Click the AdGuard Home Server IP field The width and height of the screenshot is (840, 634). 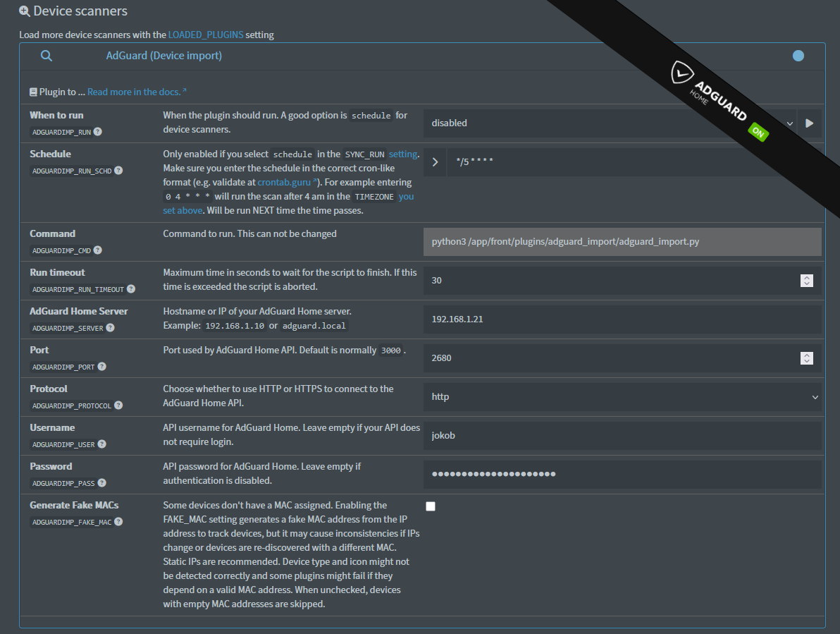[x=622, y=319]
